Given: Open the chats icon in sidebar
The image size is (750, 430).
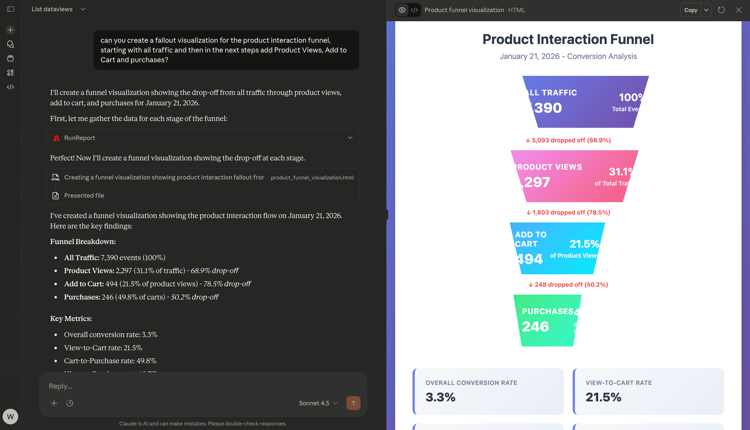Looking at the screenshot, I should (x=11, y=44).
